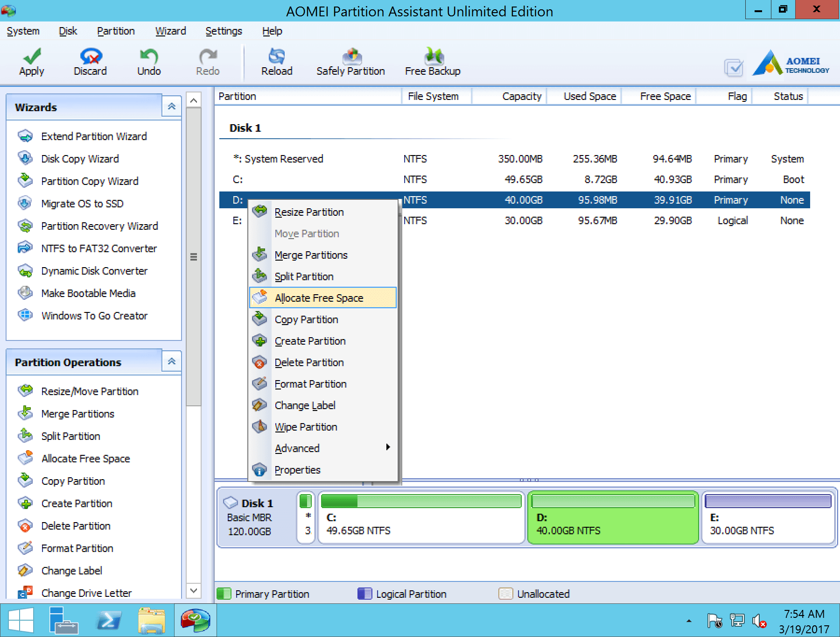Open Safely Partition from the toolbar
Screen dimensions: 840x637
(x=350, y=62)
